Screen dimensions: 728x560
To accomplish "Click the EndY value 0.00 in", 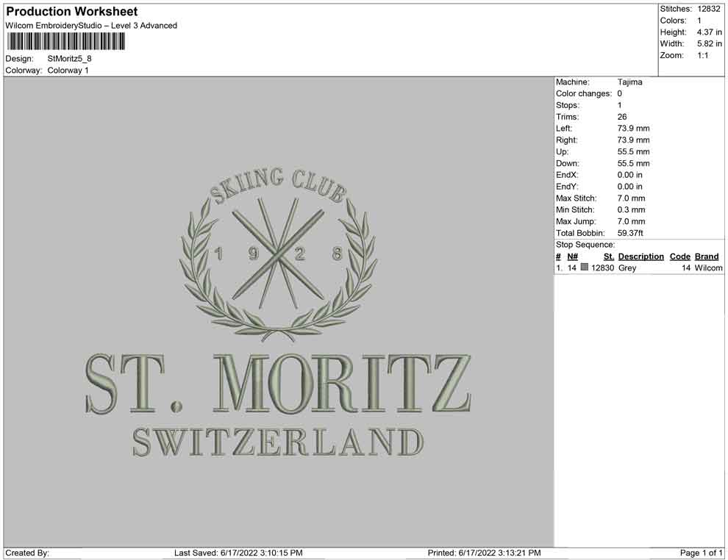I will click(x=629, y=187).
